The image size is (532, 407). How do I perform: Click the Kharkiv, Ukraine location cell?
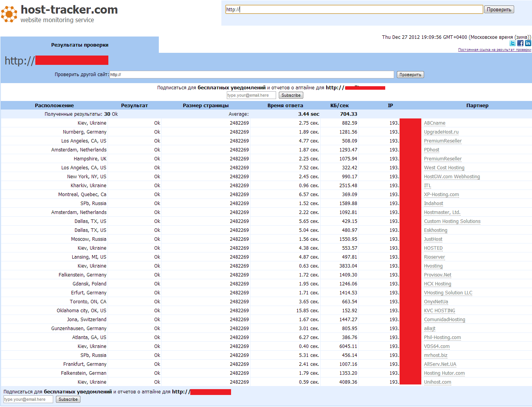pyautogui.click(x=89, y=186)
